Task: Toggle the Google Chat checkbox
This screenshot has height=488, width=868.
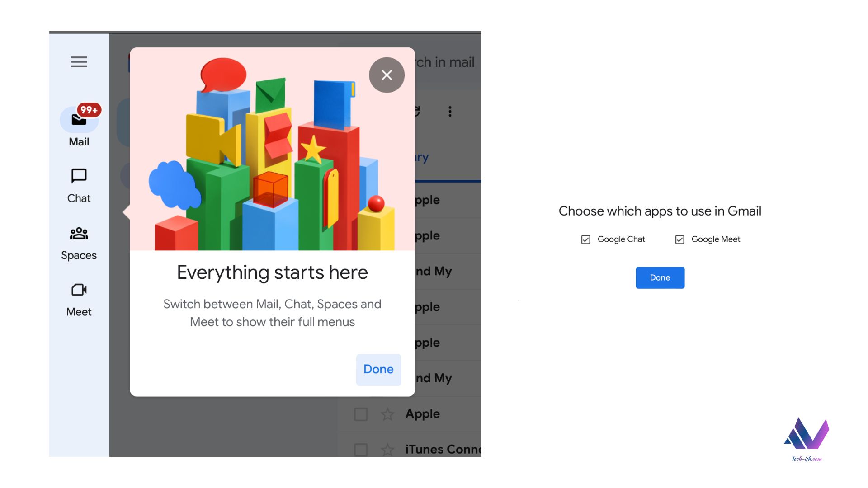Action: [x=585, y=239]
